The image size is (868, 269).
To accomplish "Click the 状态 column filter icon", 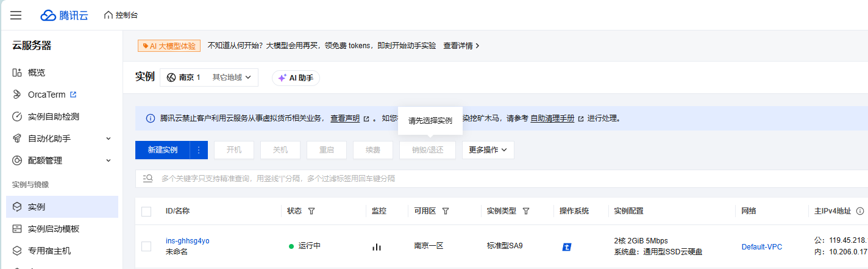I will click(x=311, y=211).
